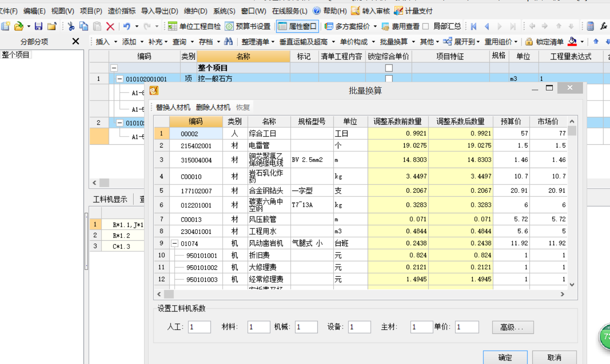Open the calculator icon
Viewport: 610px width, 364px height.
590,26
